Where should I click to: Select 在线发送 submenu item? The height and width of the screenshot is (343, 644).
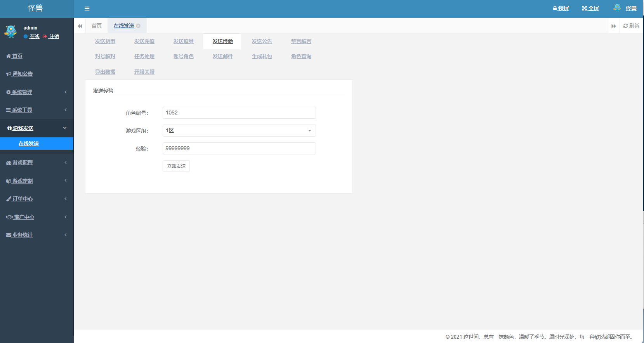click(x=36, y=144)
